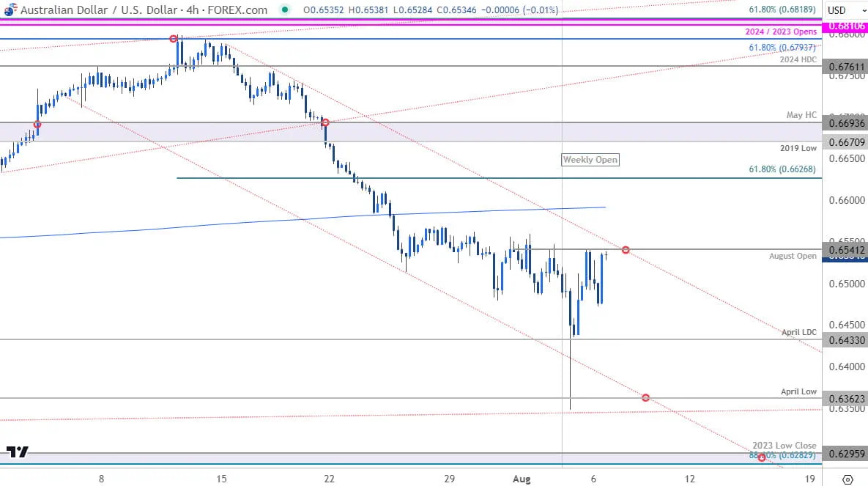Click the 12 date on time axis
868x486 pixels.
pos(690,479)
